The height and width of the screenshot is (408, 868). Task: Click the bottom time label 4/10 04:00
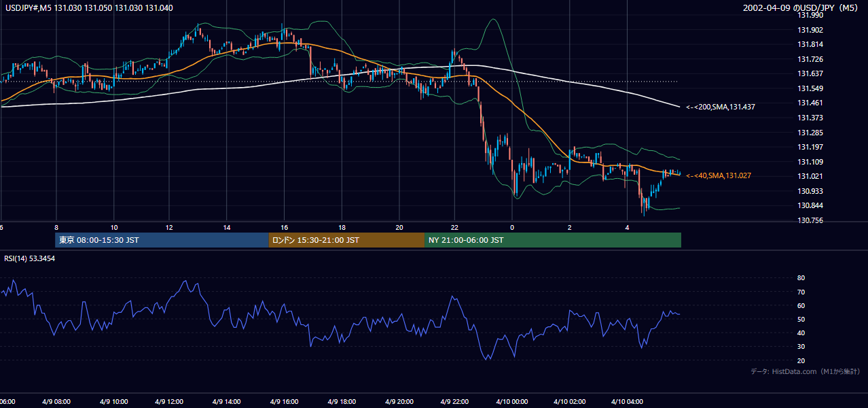coord(627,402)
